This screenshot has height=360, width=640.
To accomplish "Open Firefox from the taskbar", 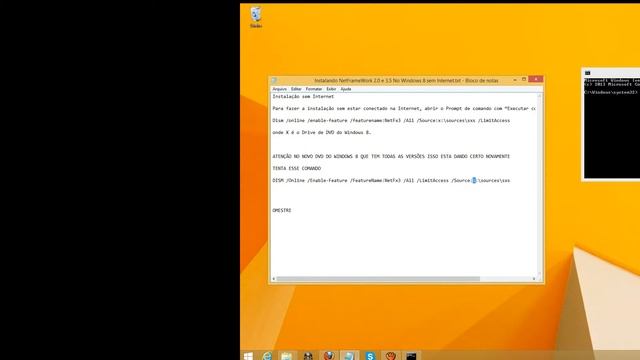I will click(x=329, y=356).
